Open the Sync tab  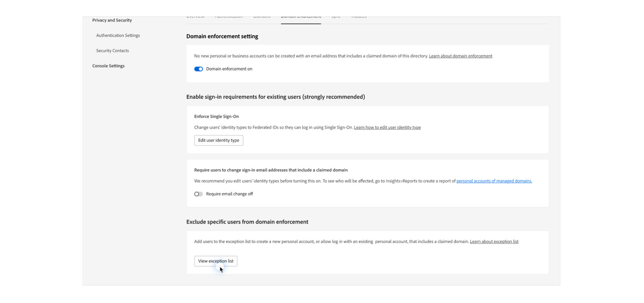tap(335, 16)
